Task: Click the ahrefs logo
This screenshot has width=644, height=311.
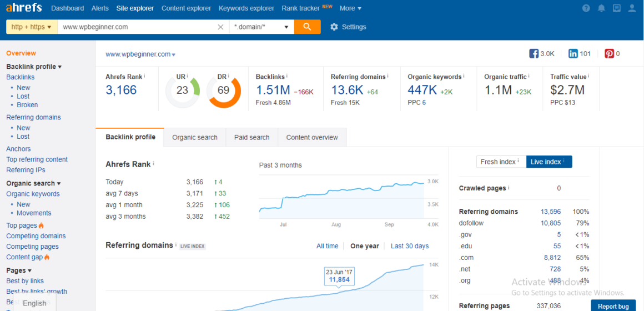Action: 24,8
